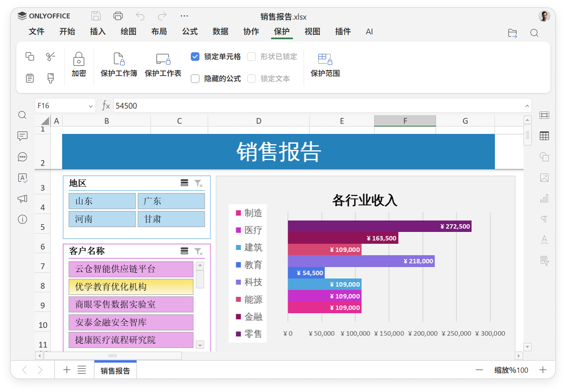Clear the filter on the 地区 slicer
This screenshot has height=392, width=566.
(x=198, y=183)
